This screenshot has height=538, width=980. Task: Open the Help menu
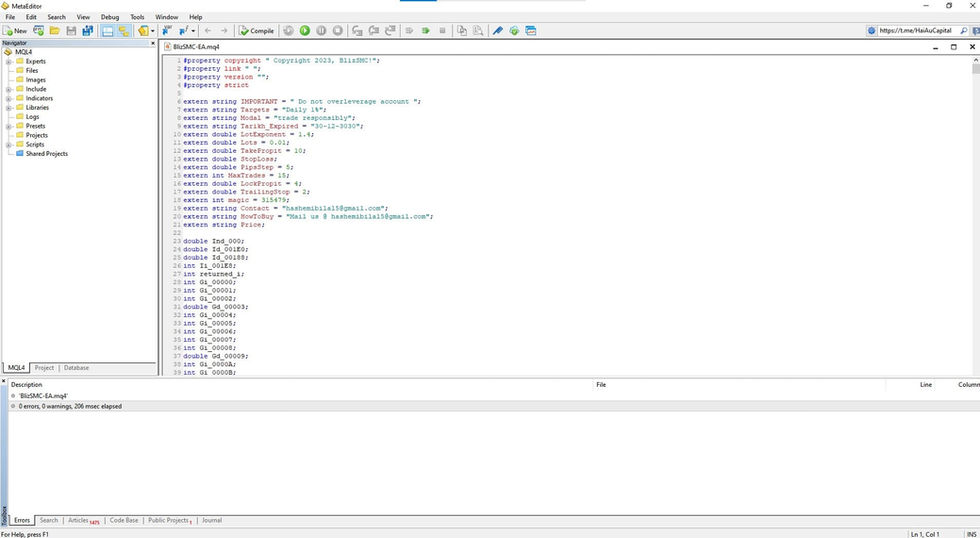pos(196,17)
